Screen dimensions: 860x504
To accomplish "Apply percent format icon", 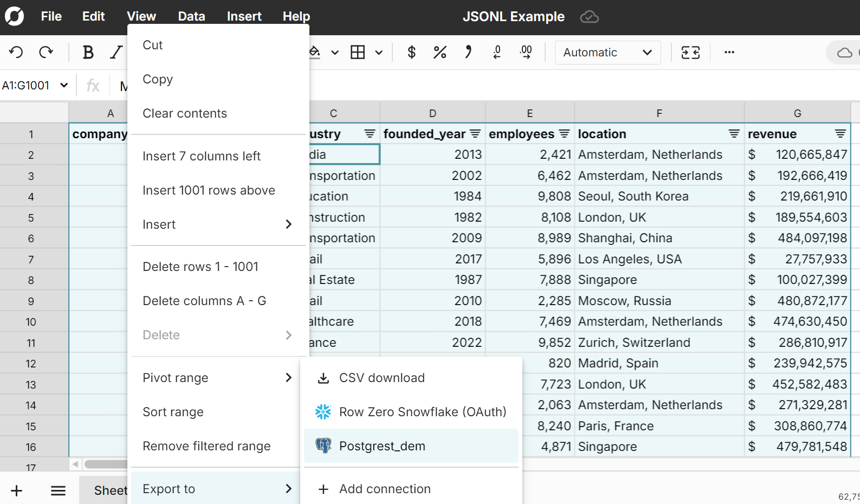I will coord(440,53).
